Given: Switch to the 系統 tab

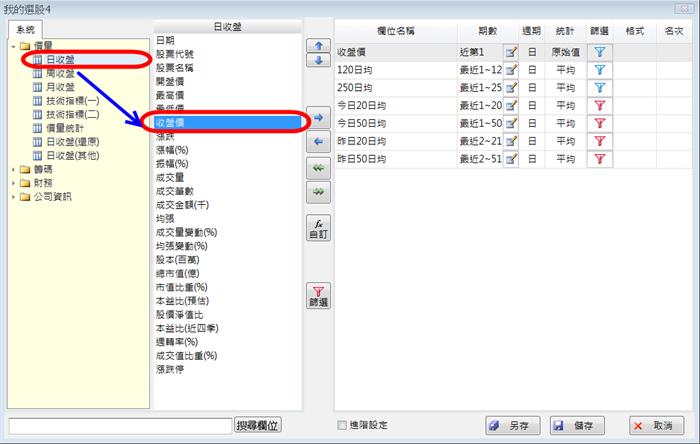Looking at the screenshot, I should (25, 29).
